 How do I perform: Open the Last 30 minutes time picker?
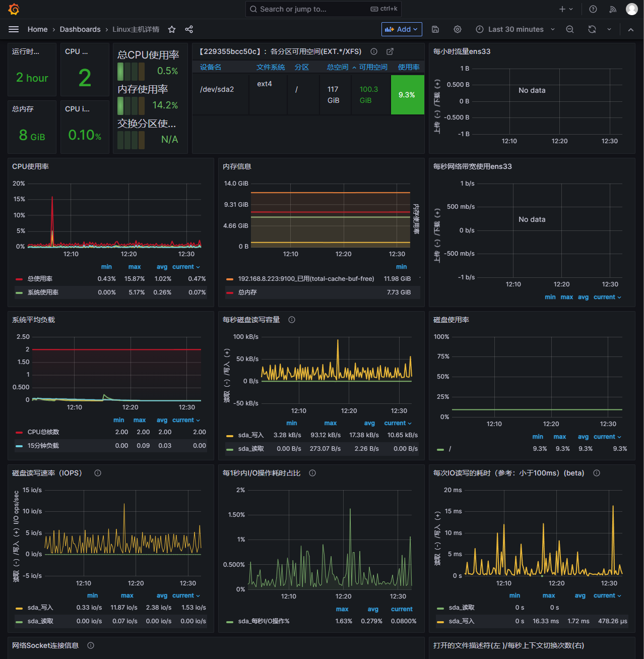[x=515, y=29]
